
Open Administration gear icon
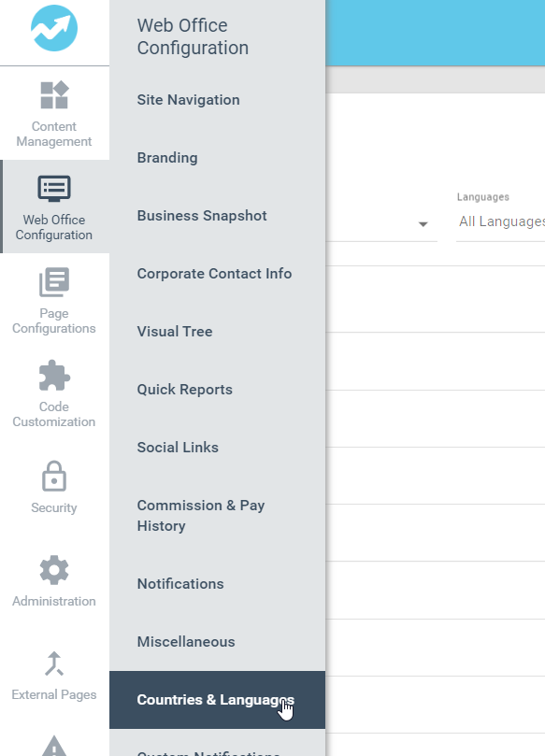(54, 570)
